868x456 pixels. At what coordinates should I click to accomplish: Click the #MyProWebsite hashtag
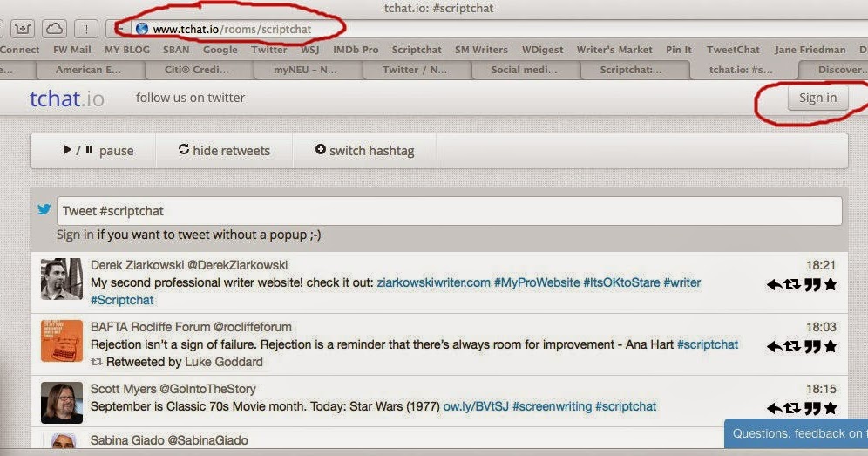coord(537,282)
